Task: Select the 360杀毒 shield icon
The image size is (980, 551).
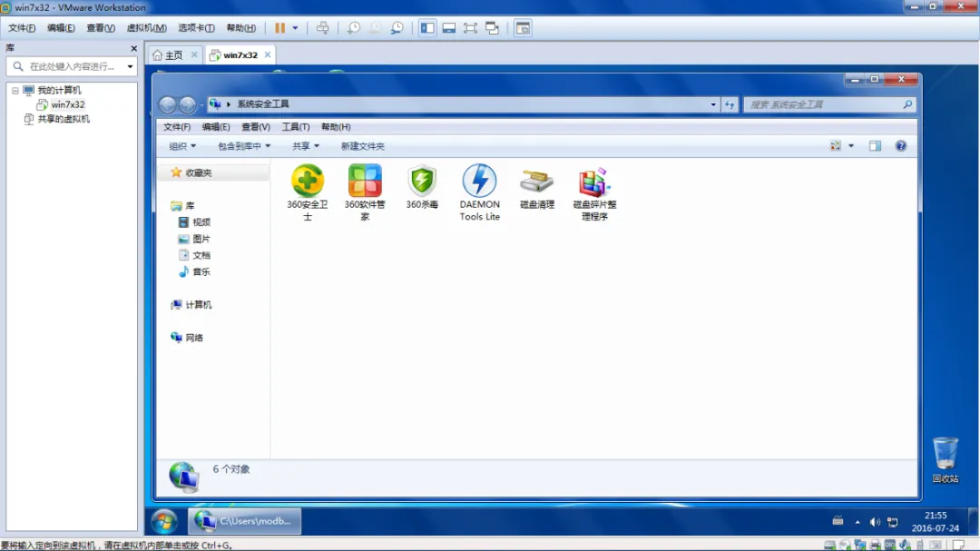Action: tap(422, 181)
